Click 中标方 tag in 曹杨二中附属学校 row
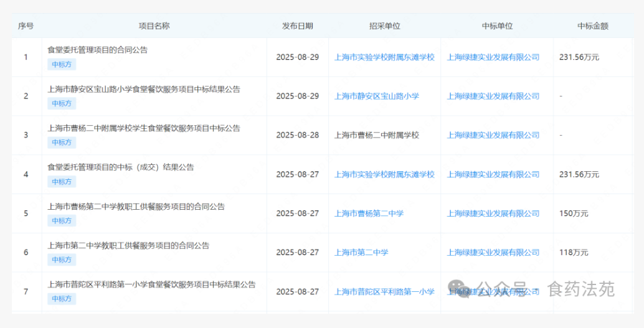 [x=62, y=143]
